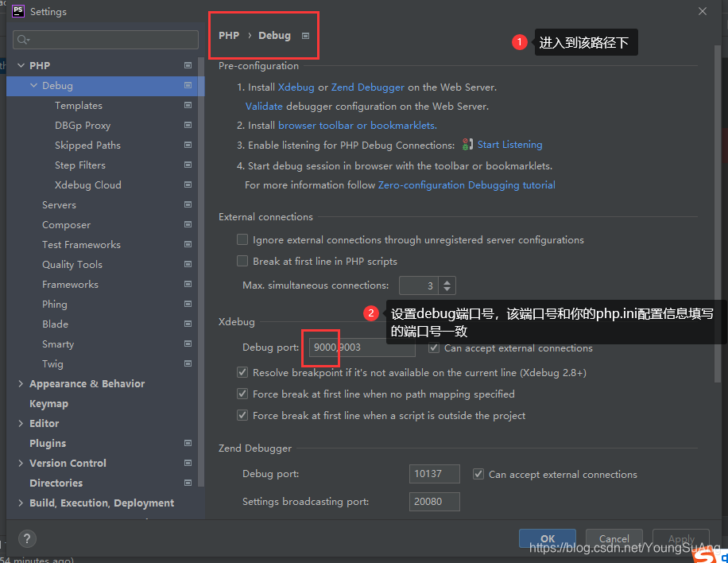
Task: Click project-level icon beside Skipped Paths row
Action: [188, 145]
